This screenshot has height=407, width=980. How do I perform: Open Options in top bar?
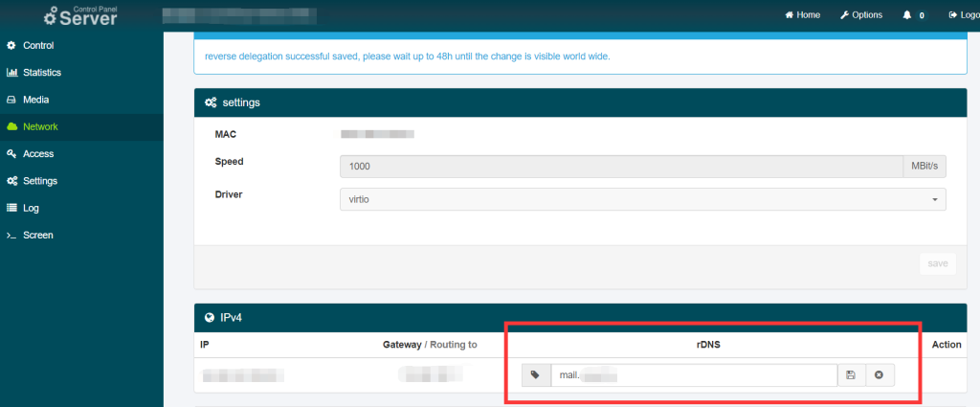click(861, 15)
